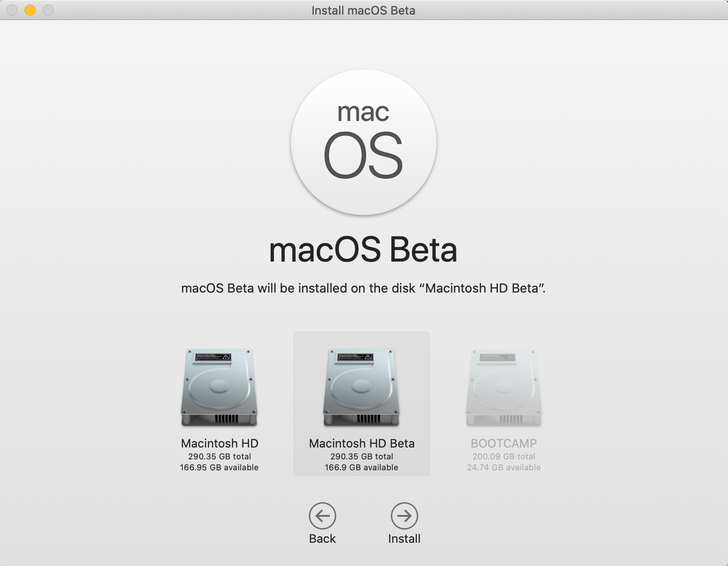The width and height of the screenshot is (728, 566).
Task: Click "290.35 GB total" under Macintosh HD Beta
Action: click(x=362, y=456)
